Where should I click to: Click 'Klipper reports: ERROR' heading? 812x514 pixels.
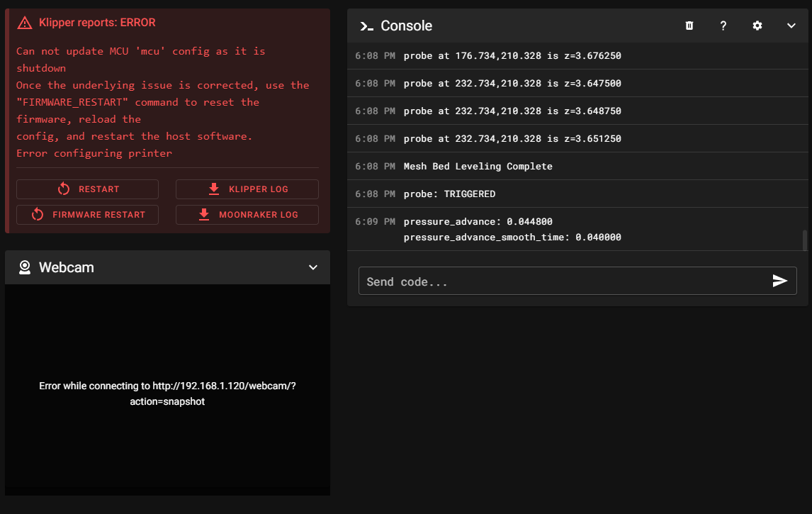pos(97,23)
